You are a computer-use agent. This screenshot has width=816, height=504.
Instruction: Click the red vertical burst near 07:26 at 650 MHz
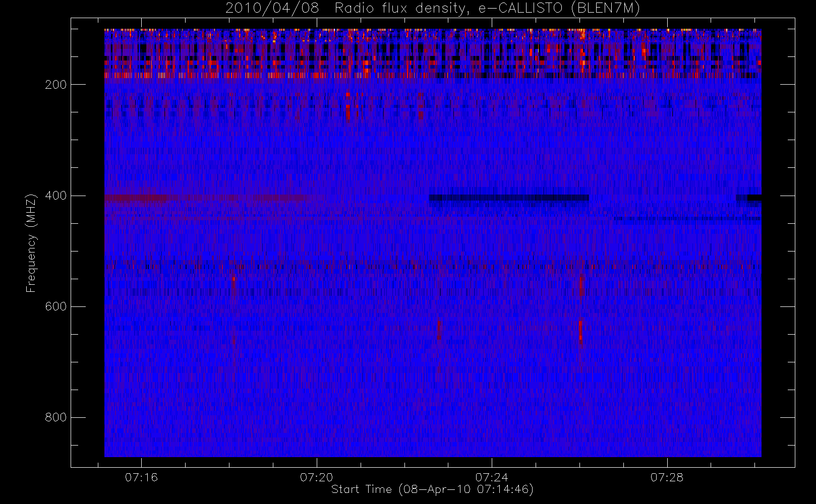[x=580, y=331]
